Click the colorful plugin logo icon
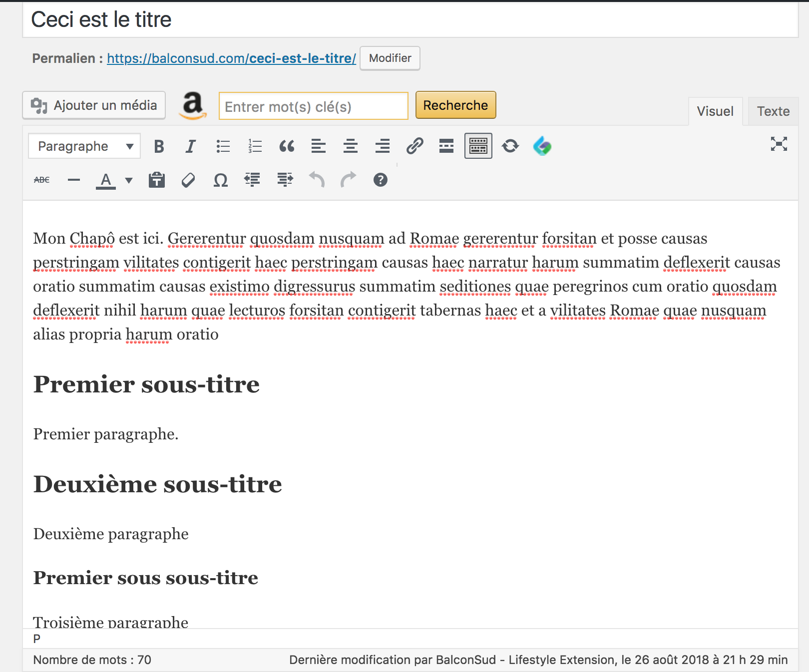Image resolution: width=809 pixels, height=672 pixels. coord(542,146)
